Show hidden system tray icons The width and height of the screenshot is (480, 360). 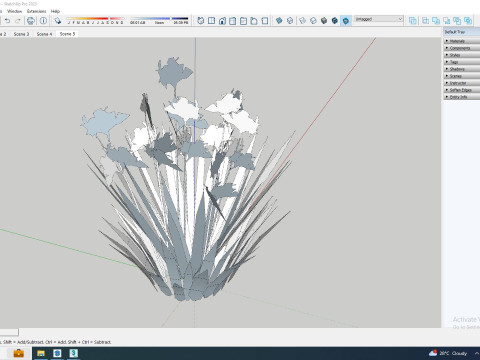[x=477, y=353]
